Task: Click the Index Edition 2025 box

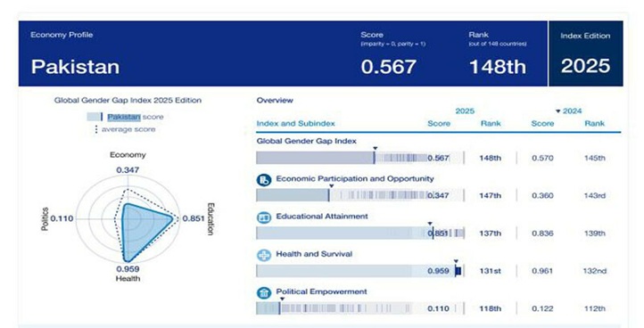Action: [586, 53]
